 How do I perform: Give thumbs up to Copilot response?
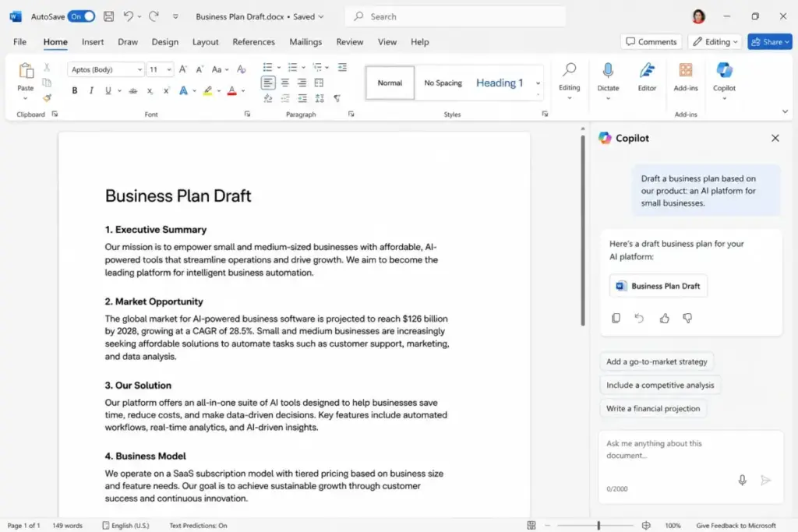(x=664, y=318)
